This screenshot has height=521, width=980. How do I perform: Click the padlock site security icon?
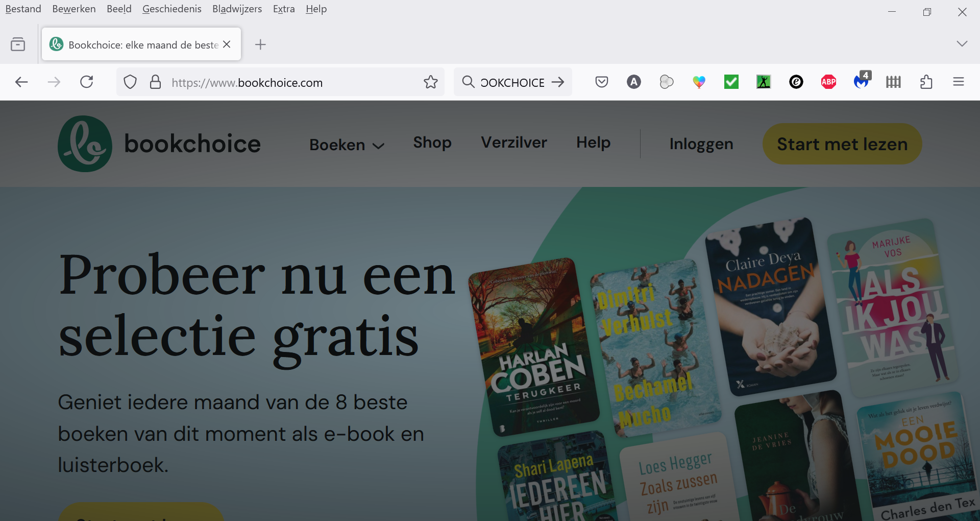155,82
